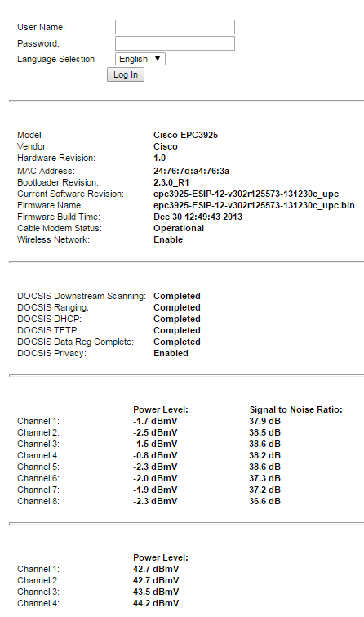Click the MAC Address value 24:76:7d:a4:76:3a
364x617 pixels.
point(191,171)
